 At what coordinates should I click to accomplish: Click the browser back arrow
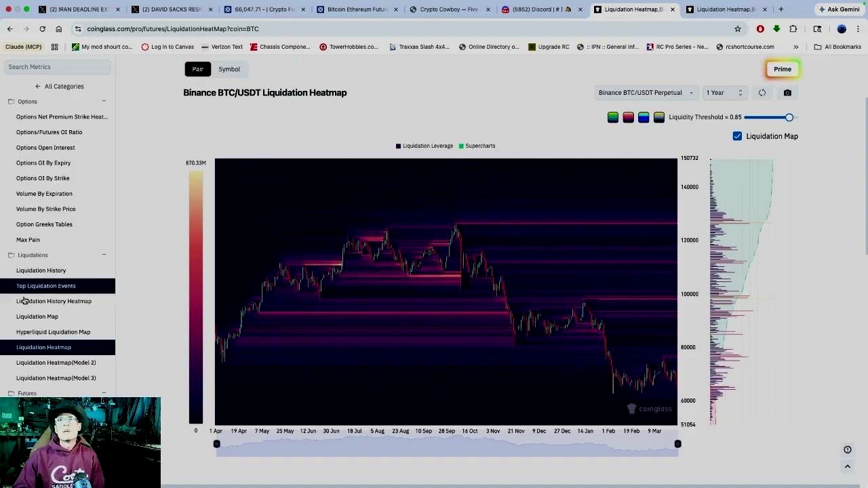click(x=10, y=29)
